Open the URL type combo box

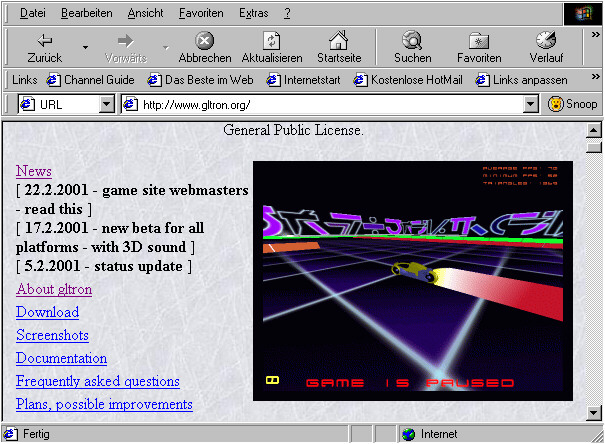pyautogui.click(x=107, y=105)
